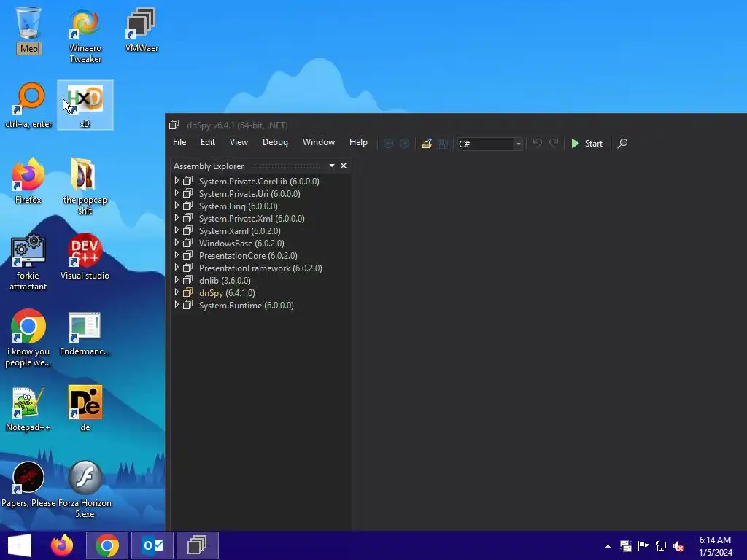Expand the dnlib node
This screenshot has width=747, height=560.
177,280
